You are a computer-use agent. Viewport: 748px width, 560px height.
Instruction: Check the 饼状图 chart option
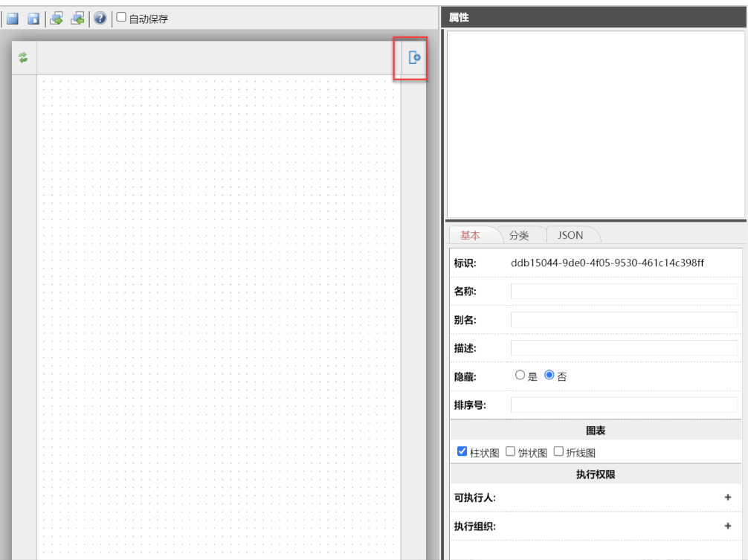(x=511, y=451)
